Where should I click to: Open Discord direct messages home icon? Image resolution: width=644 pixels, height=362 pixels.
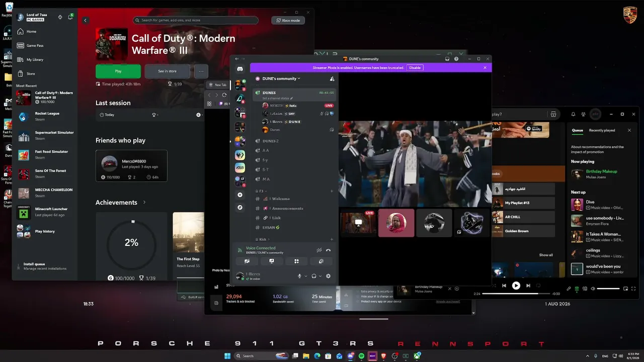[x=240, y=69]
